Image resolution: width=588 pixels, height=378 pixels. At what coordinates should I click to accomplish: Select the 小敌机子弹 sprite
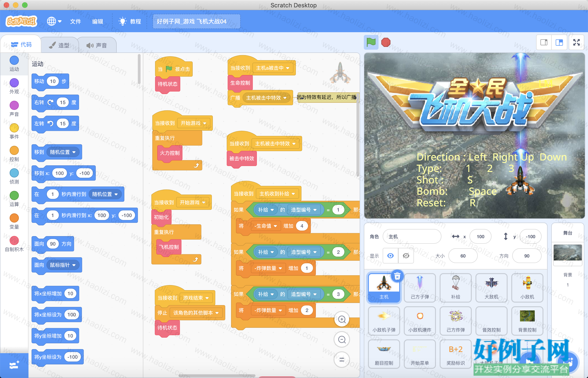pos(384,321)
